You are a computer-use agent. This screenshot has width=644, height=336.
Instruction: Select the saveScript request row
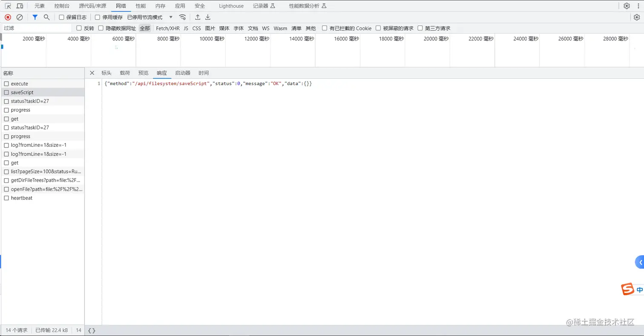43,92
